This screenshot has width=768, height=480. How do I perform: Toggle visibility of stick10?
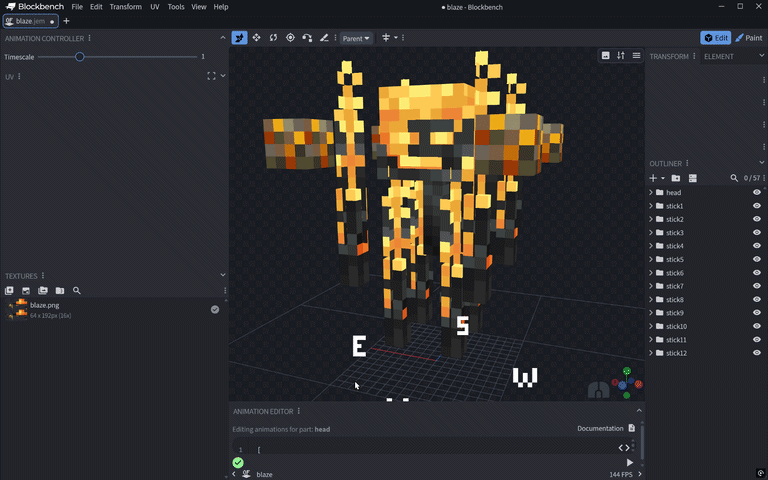(x=757, y=326)
